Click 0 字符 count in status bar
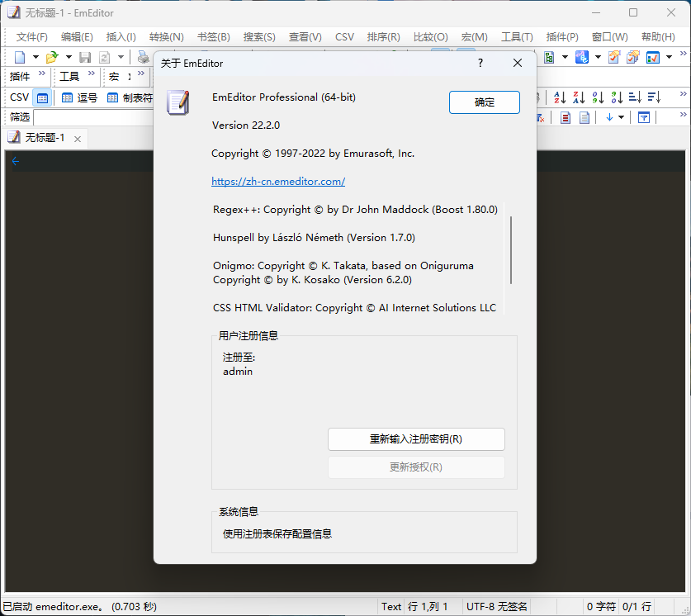This screenshot has height=616, width=691. click(x=601, y=607)
